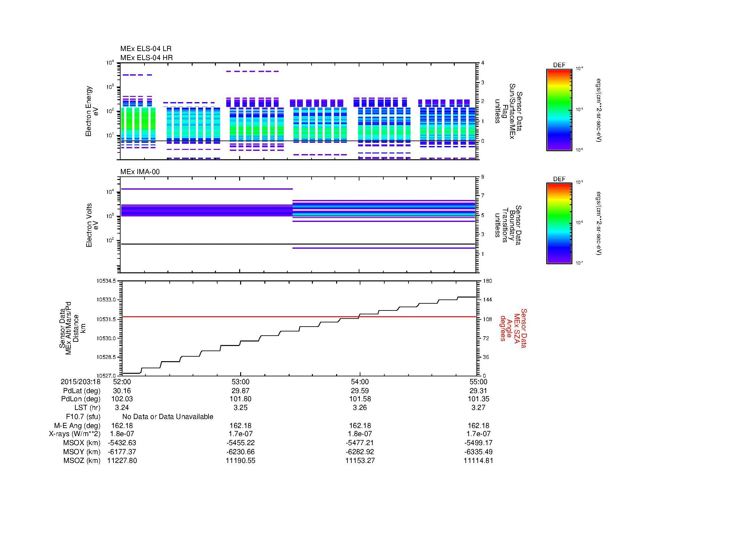Image resolution: width=756 pixels, height=534 pixels.
Task: Click the top colorbar units label ergs/(cm**2-sr-sec-eV)
Action: point(599,110)
